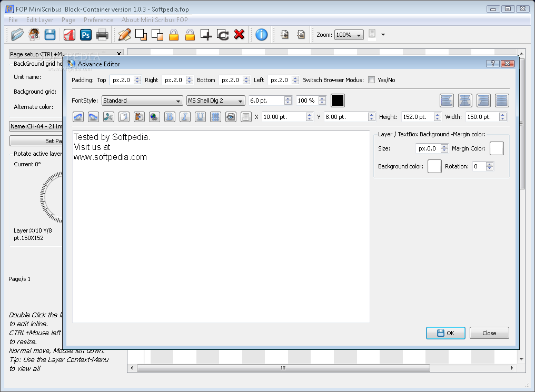The image size is (535, 392).
Task: Click the Margin Color swatch
Action: pos(497,148)
